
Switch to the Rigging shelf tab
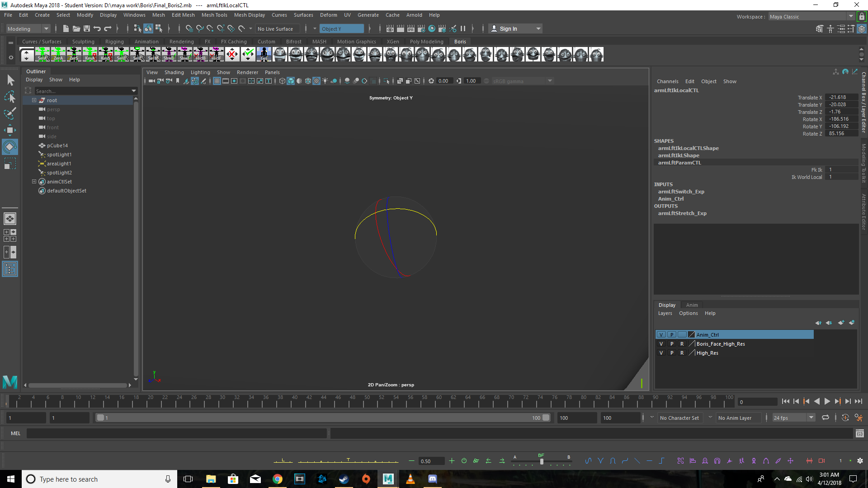114,41
